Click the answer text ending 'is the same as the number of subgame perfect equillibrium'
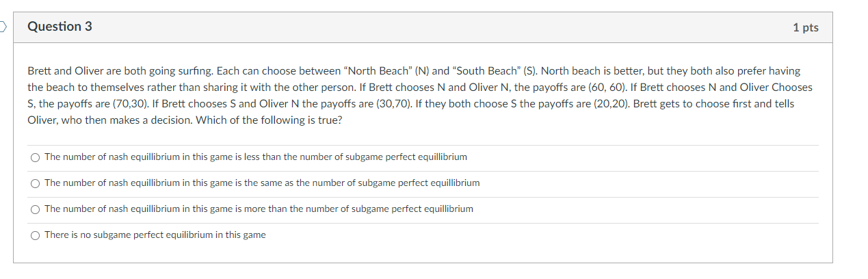 262,183
